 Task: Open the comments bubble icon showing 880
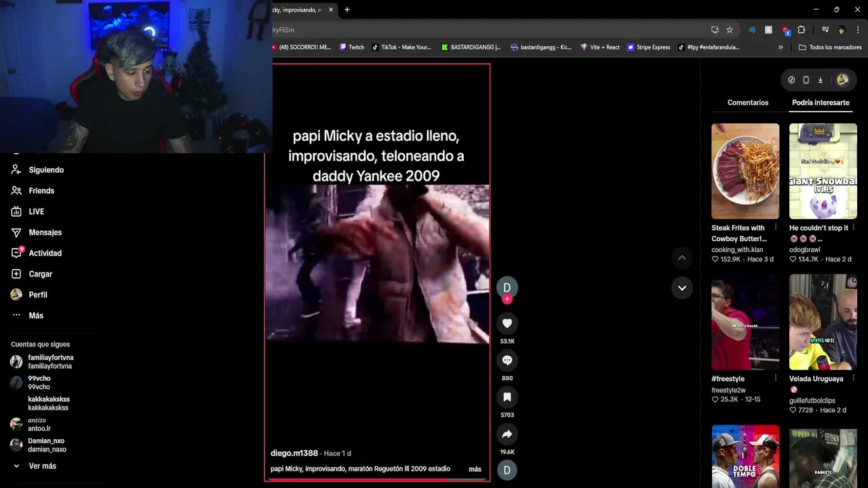click(507, 361)
